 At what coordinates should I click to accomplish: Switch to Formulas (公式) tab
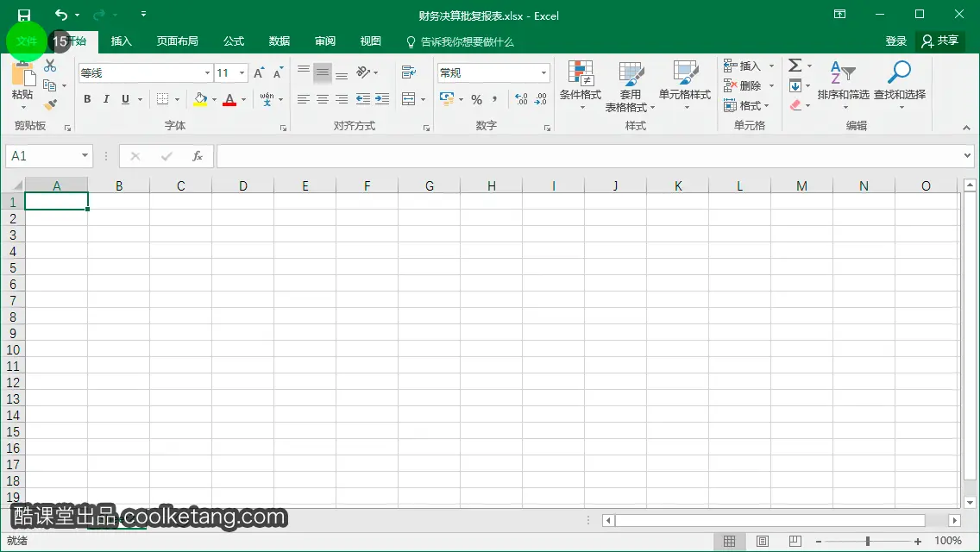tap(234, 41)
